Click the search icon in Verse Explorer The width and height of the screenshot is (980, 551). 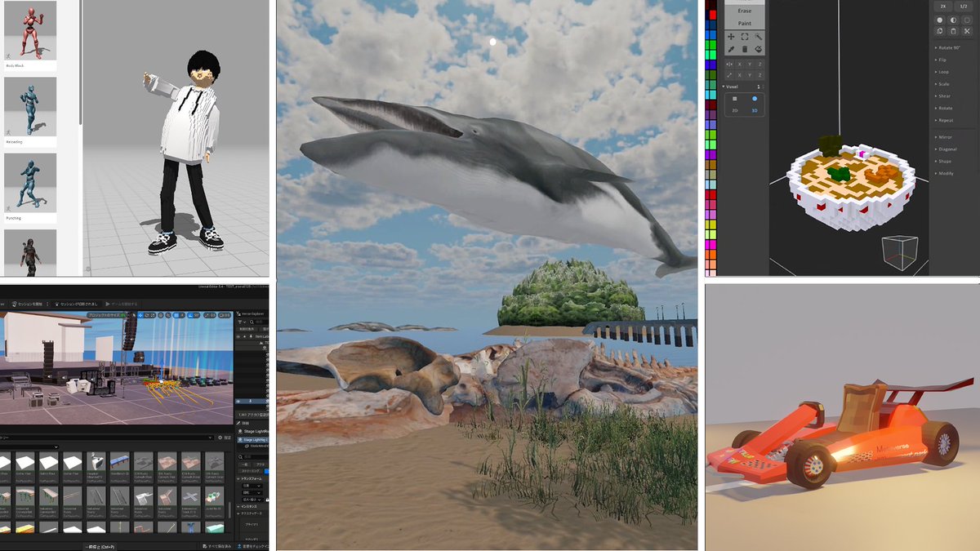pos(252,322)
